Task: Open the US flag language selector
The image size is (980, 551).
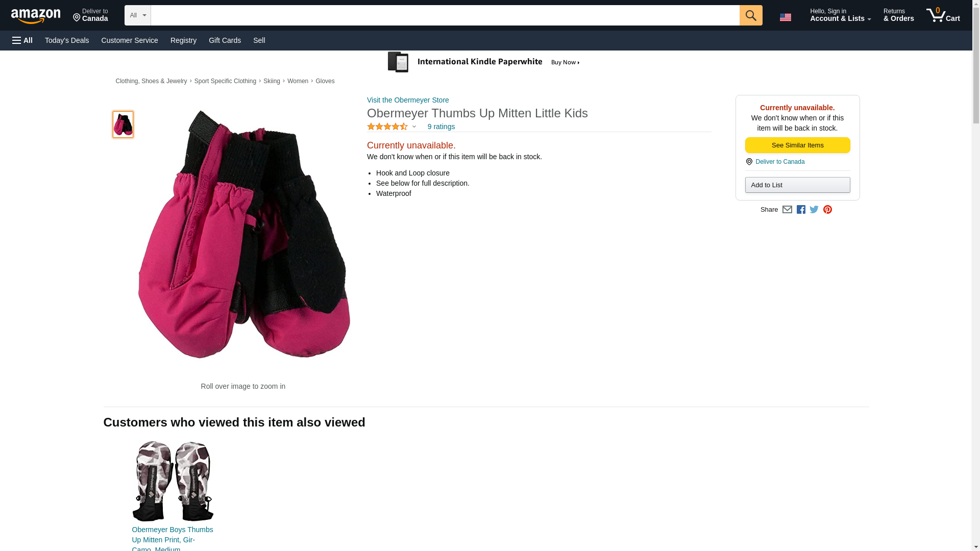Action: coord(785,17)
